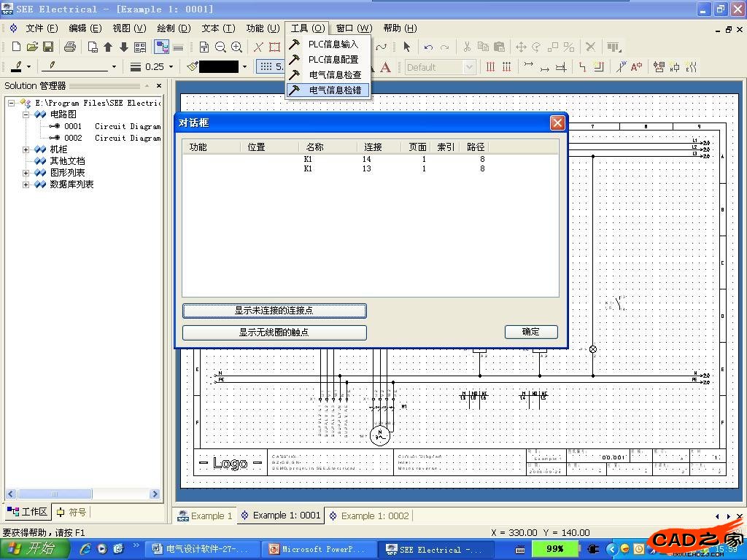Collapse the 电路图 tree node
Screen dimensions: 747x560
pos(26,114)
